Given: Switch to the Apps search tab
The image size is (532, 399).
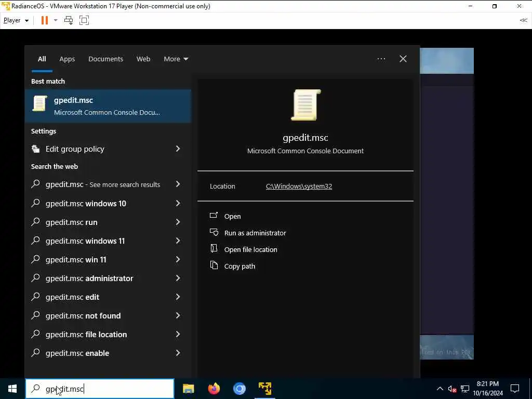Looking at the screenshot, I should coord(67,59).
